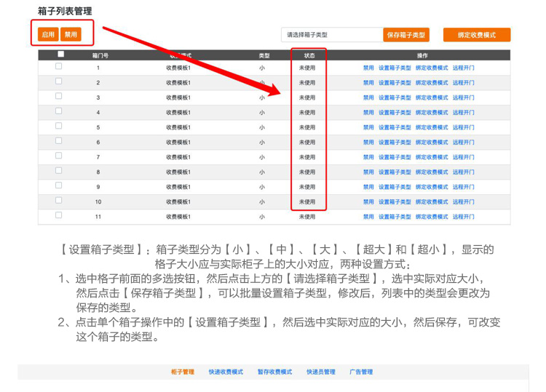Switch to the 快递收费模式 tab

(226, 372)
